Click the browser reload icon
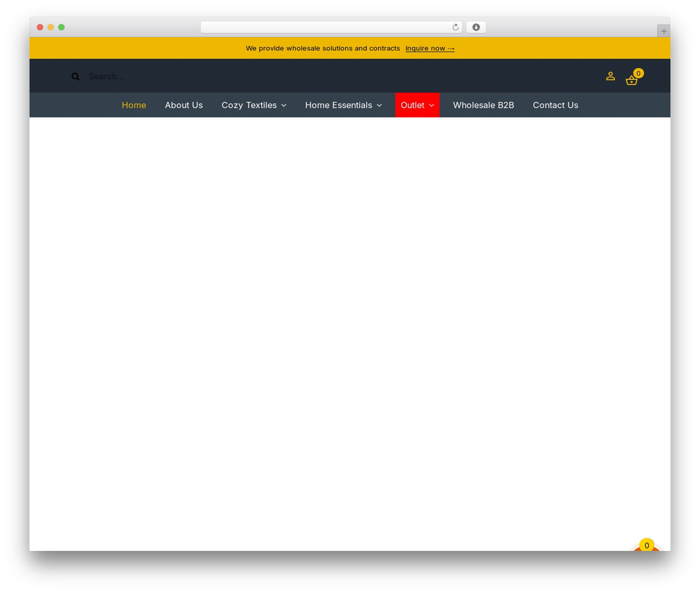 pyautogui.click(x=455, y=27)
